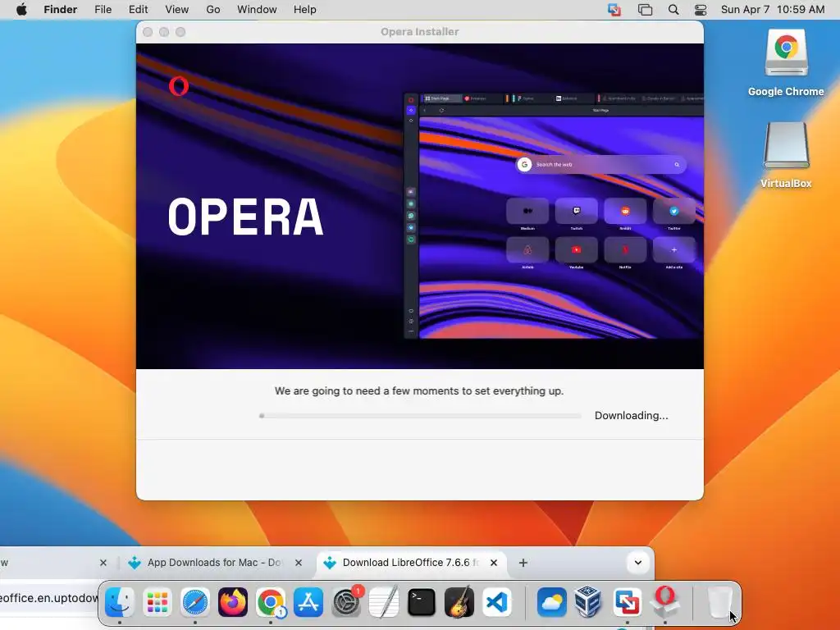840x630 pixels.
Task: Click the few moments setup message
Action: coord(419,391)
